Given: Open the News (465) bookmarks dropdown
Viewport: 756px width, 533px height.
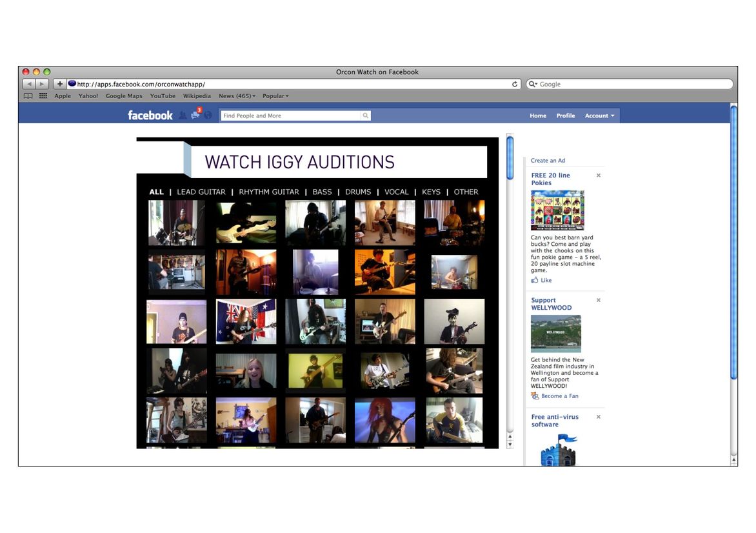Looking at the screenshot, I should (237, 96).
